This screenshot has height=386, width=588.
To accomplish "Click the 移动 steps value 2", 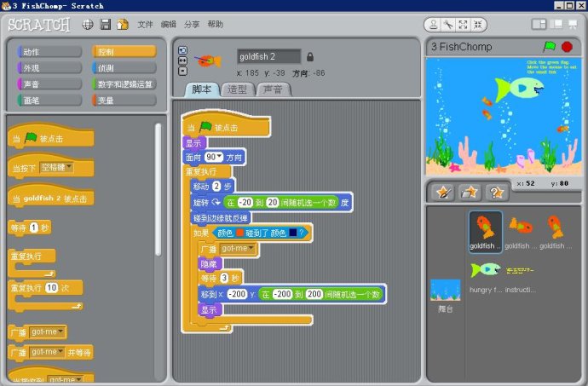I will point(216,186).
